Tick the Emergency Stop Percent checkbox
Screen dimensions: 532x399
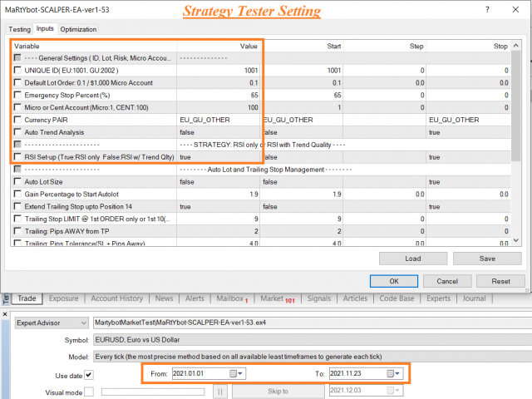coord(17,95)
